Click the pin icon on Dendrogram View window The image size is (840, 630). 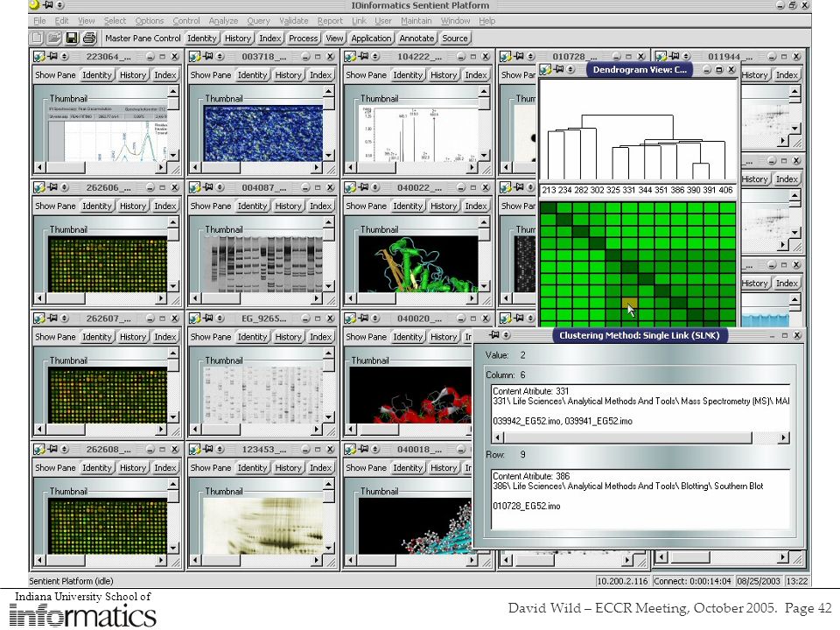click(x=559, y=69)
